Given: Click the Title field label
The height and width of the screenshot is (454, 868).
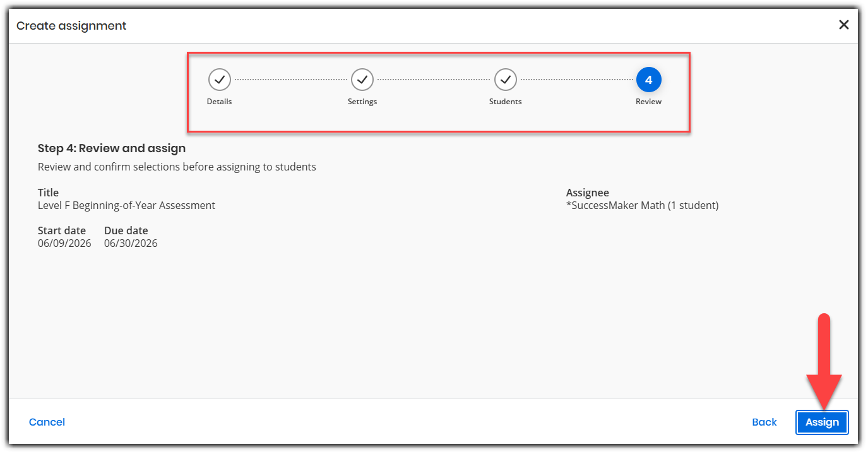Looking at the screenshot, I should (x=48, y=193).
